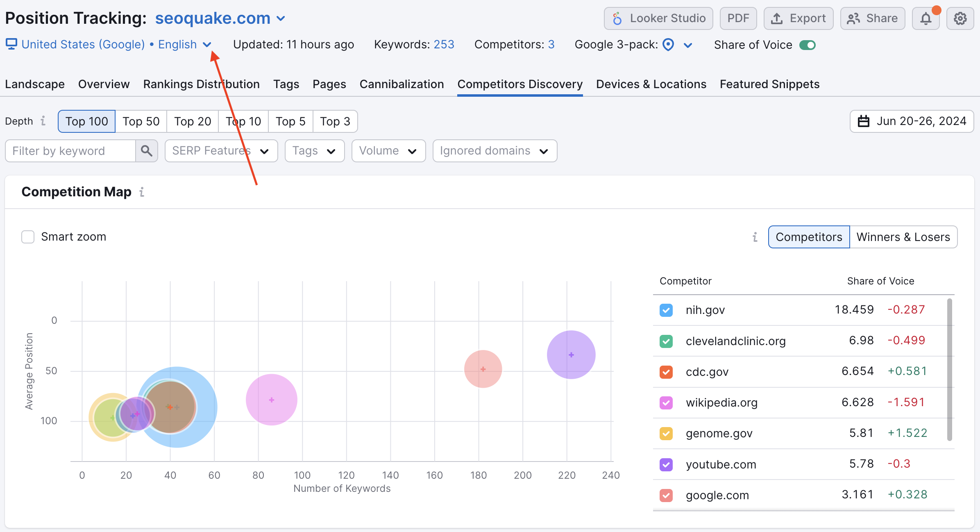Click the Share button
The width and height of the screenshot is (980, 532).
(x=873, y=18)
